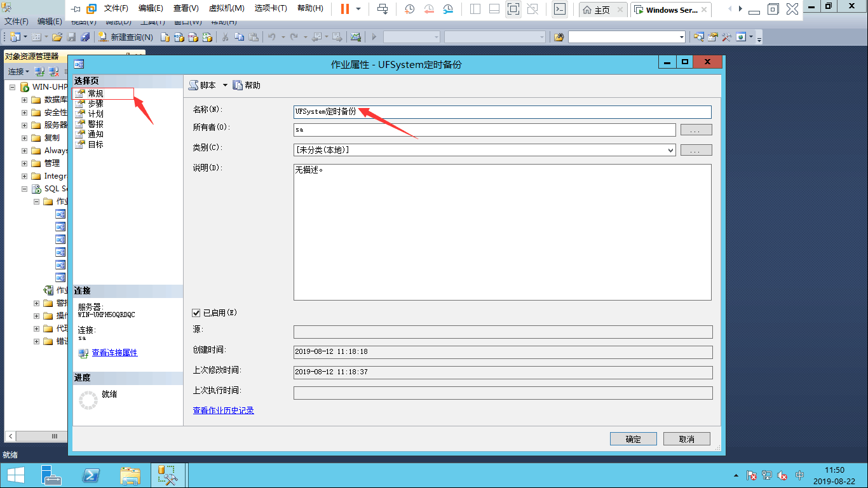Click the Toolbox wrench-hammer icon in toolbar
Image resolution: width=868 pixels, height=488 pixels.
(x=727, y=37)
